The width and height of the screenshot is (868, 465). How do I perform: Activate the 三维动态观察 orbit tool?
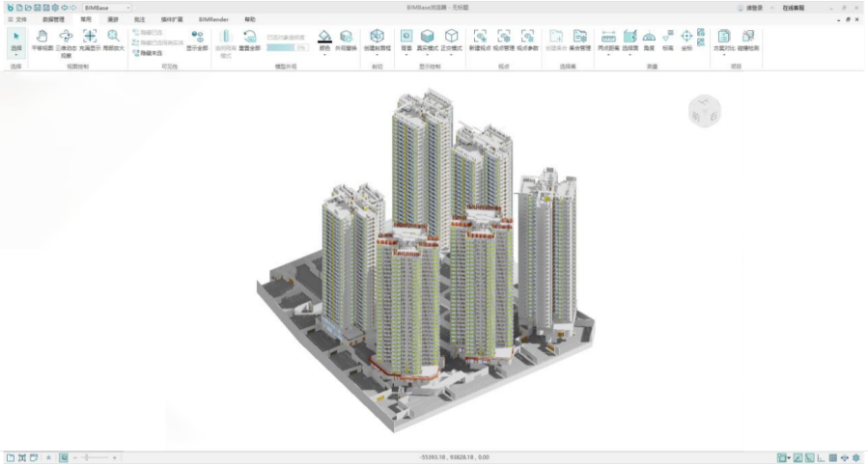[x=66, y=39]
